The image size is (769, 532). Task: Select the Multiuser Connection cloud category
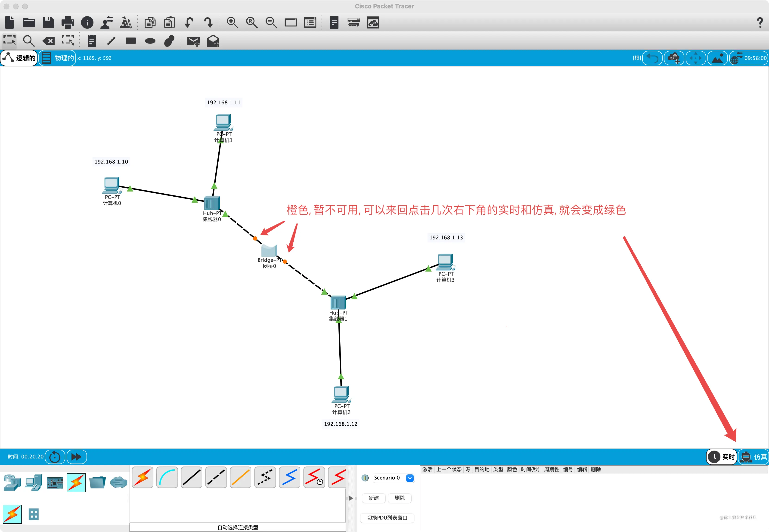(x=119, y=482)
